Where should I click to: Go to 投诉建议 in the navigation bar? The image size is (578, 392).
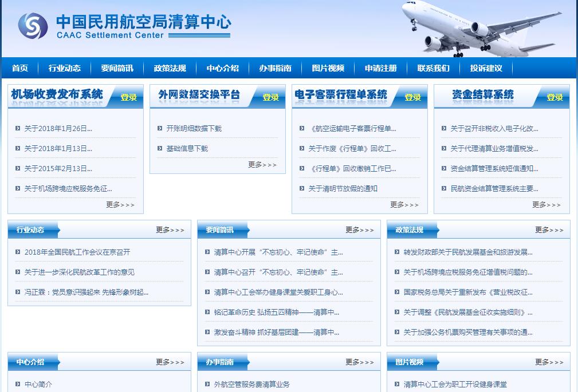(x=486, y=68)
